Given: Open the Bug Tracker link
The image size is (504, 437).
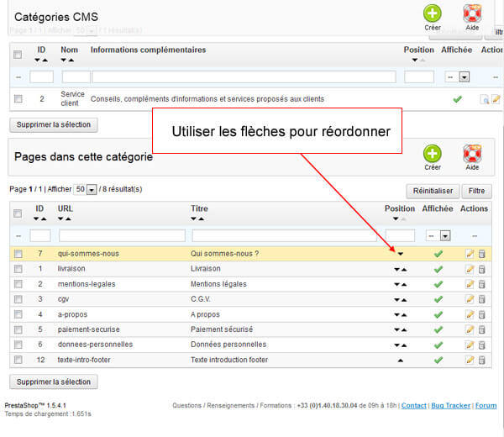Looking at the screenshot, I should pyautogui.click(x=450, y=406).
